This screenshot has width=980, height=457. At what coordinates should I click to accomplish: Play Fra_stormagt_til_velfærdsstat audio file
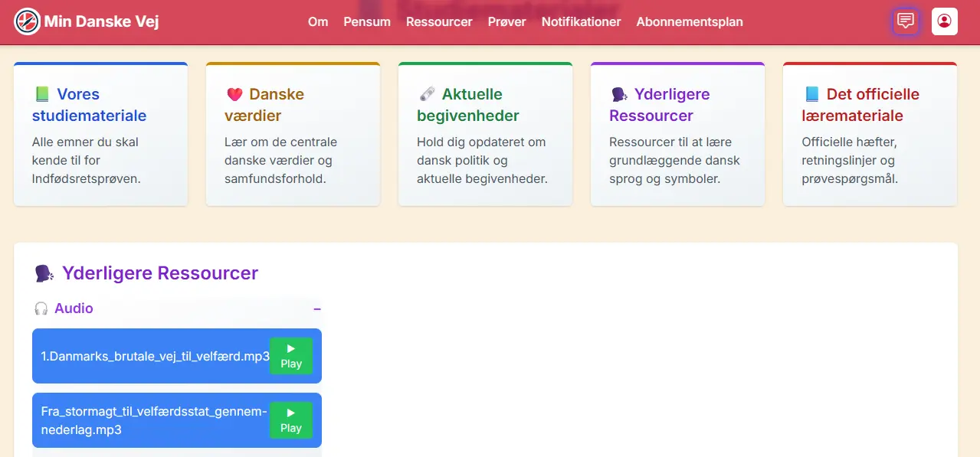pos(290,420)
